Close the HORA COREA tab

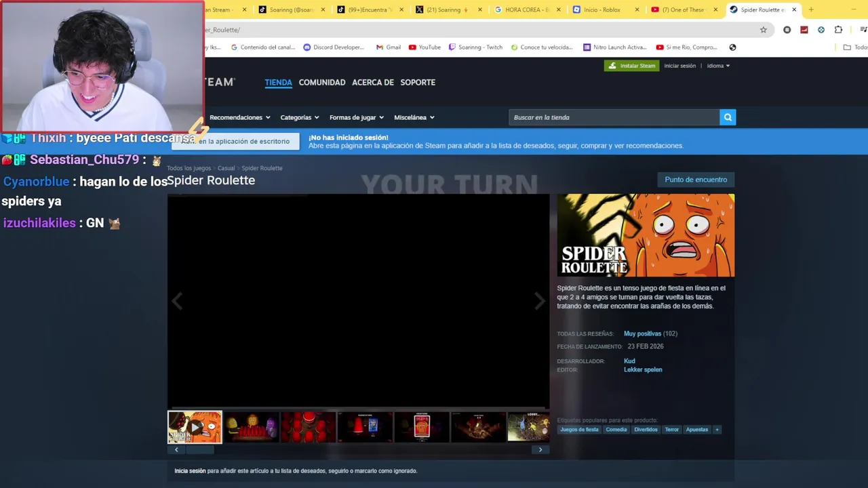pos(559,9)
